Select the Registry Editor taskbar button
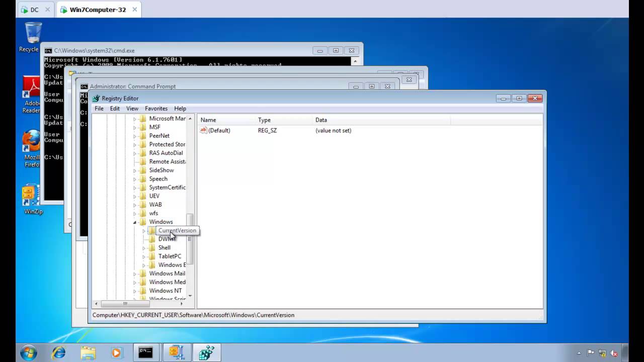644x362 pixels. 207,353
